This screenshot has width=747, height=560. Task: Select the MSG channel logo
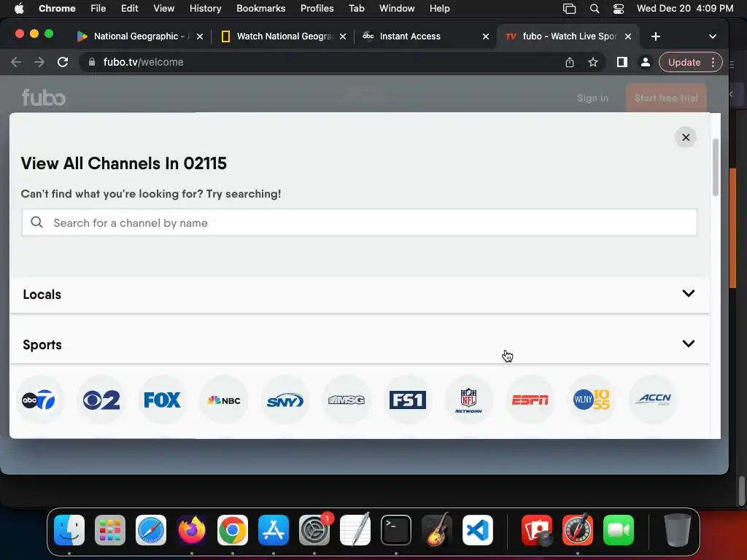347,400
